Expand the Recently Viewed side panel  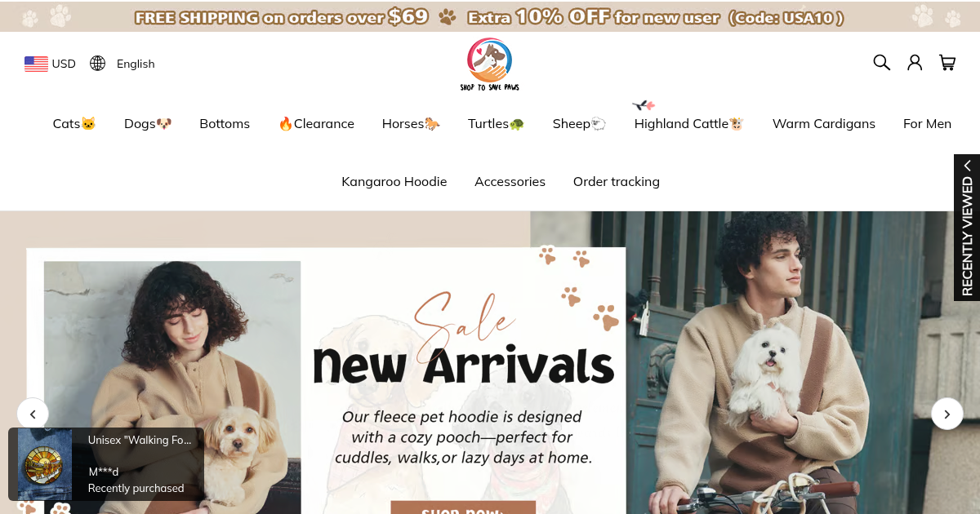pyautogui.click(x=967, y=228)
